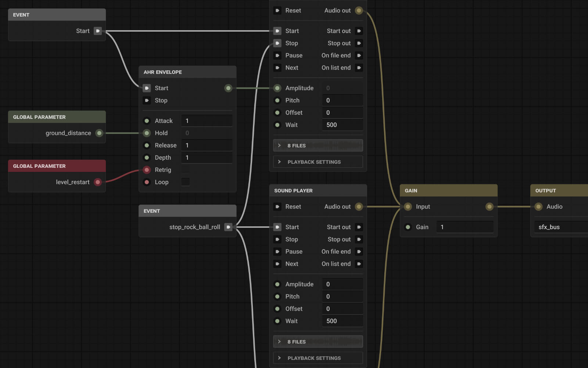Click lower Sound Player's Audio out port

coord(359,206)
